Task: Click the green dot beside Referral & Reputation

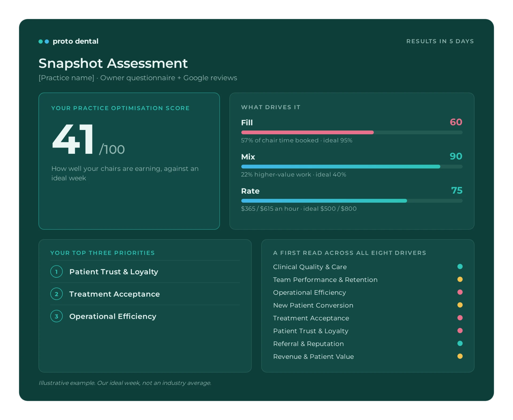Action: (x=460, y=343)
